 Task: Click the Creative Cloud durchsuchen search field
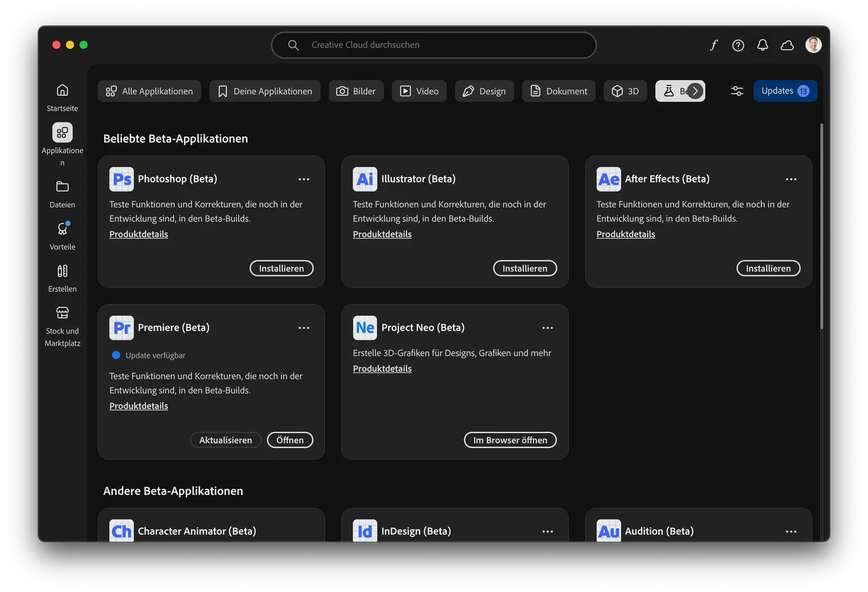click(434, 45)
